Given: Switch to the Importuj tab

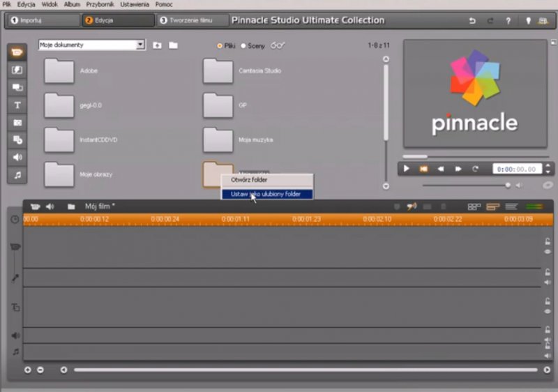Looking at the screenshot, I should [43, 21].
